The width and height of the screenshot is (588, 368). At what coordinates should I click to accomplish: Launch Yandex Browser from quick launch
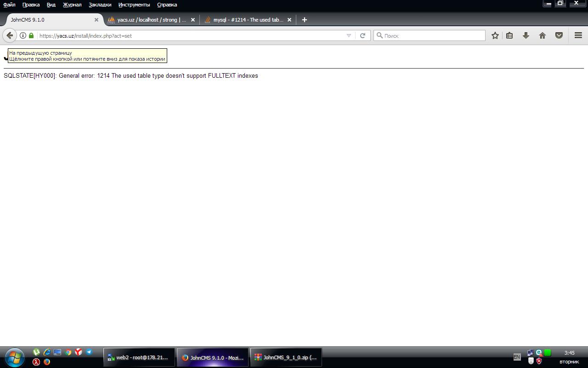pyautogui.click(x=79, y=352)
